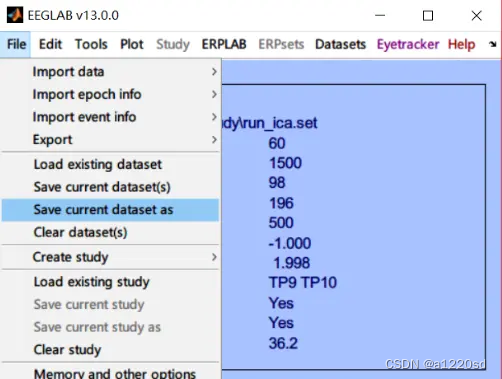Expand the Export submenu

click(110, 140)
